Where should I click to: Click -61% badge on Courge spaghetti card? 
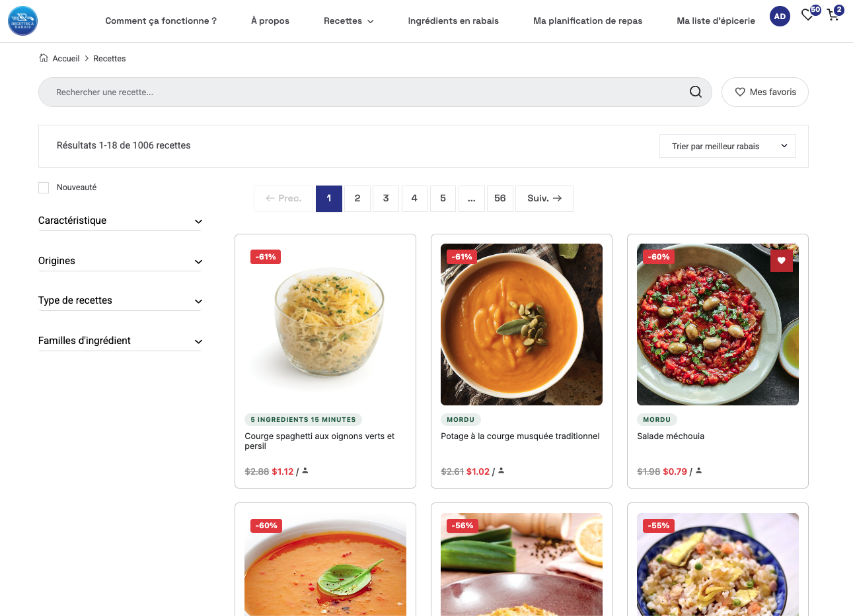point(266,257)
